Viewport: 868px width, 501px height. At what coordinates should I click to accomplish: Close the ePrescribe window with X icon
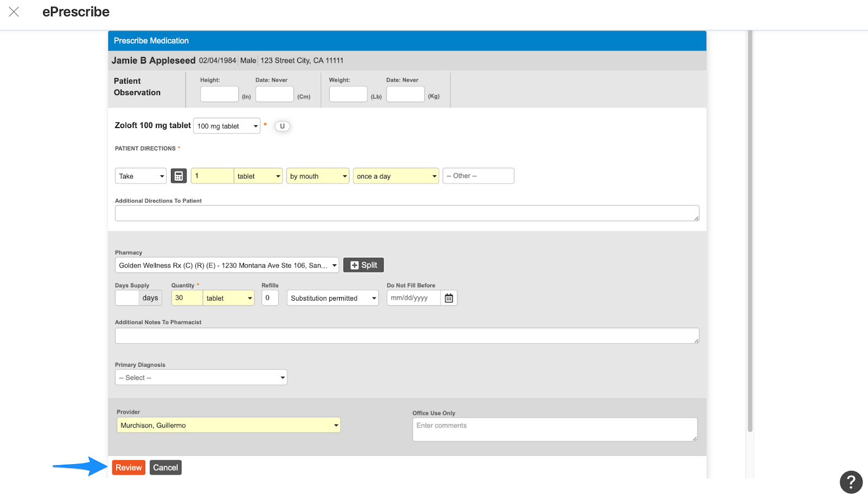coord(14,12)
